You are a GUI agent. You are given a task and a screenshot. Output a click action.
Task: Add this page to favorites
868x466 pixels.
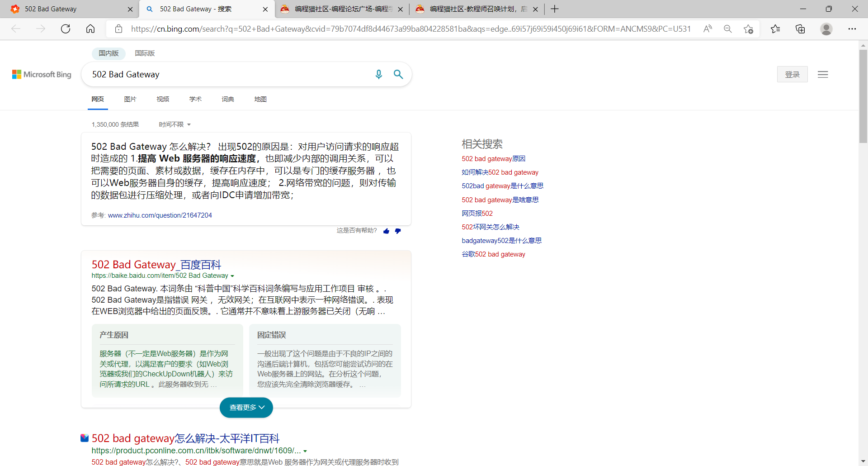pyautogui.click(x=748, y=29)
